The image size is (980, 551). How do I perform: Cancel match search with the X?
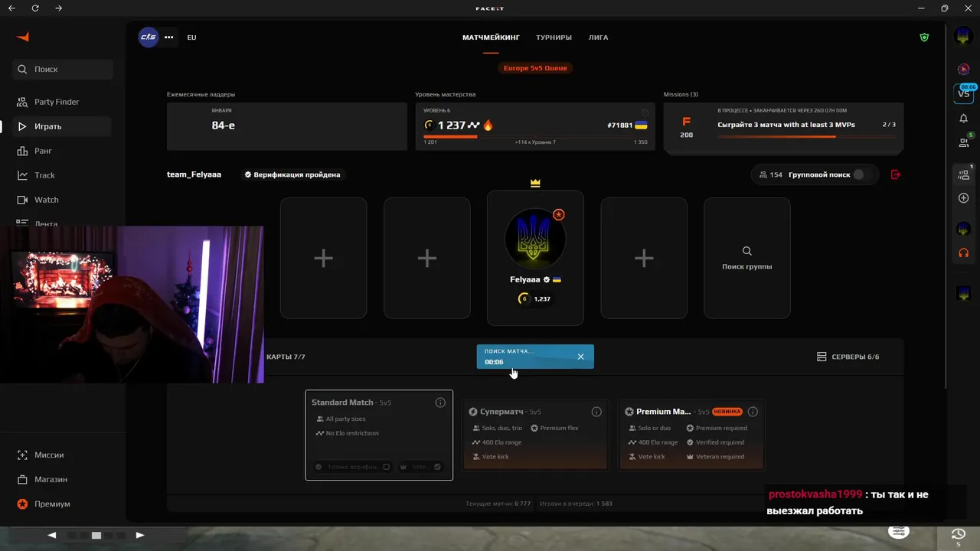point(580,357)
